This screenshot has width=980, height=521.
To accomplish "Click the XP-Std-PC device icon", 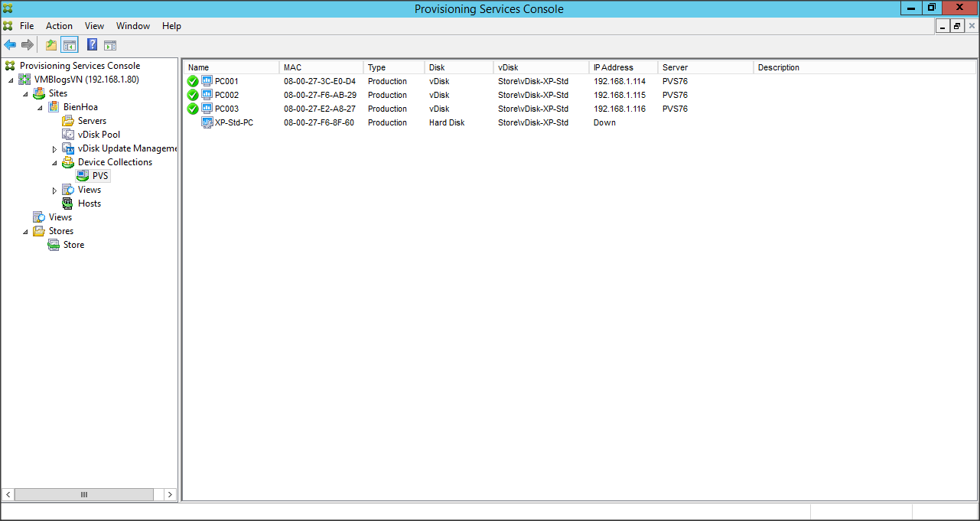I will (x=207, y=122).
